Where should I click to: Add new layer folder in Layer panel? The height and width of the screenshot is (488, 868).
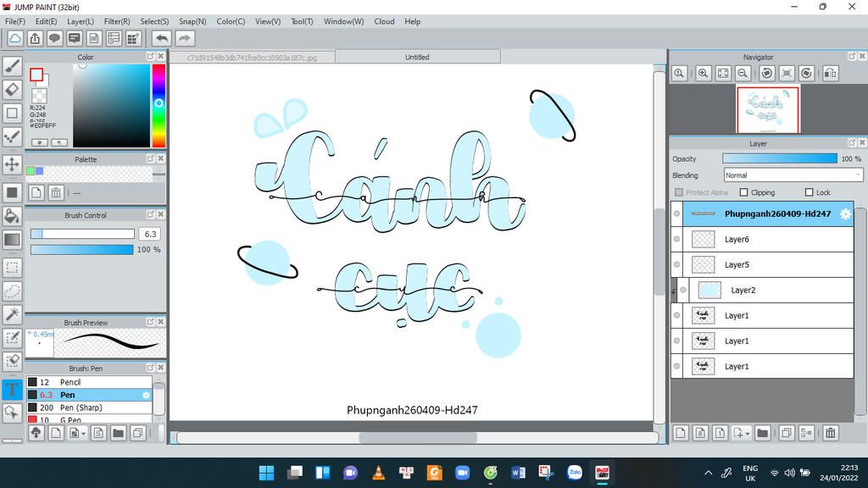coord(762,433)
